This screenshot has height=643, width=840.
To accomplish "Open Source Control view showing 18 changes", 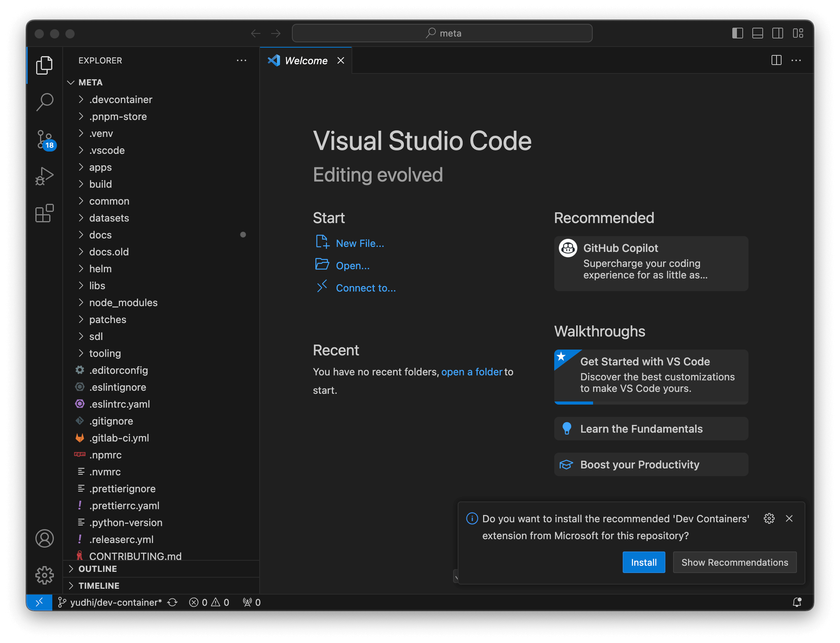I will tap(45, 139).
